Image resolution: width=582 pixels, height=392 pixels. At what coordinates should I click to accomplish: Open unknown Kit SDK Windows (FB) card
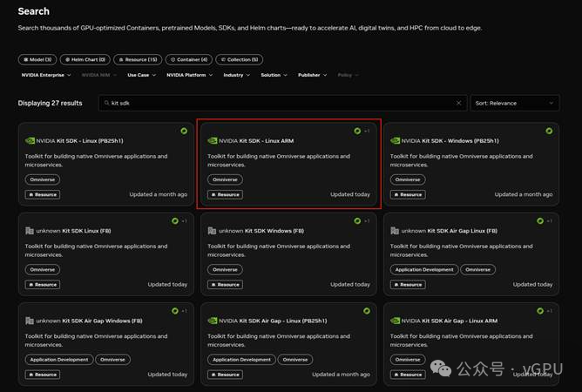288,254
